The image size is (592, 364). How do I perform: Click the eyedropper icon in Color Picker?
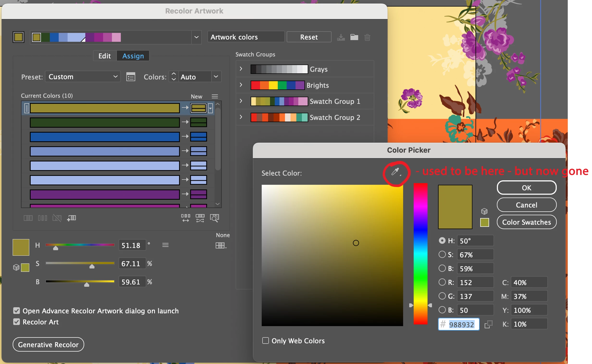[x=395, y=172]
